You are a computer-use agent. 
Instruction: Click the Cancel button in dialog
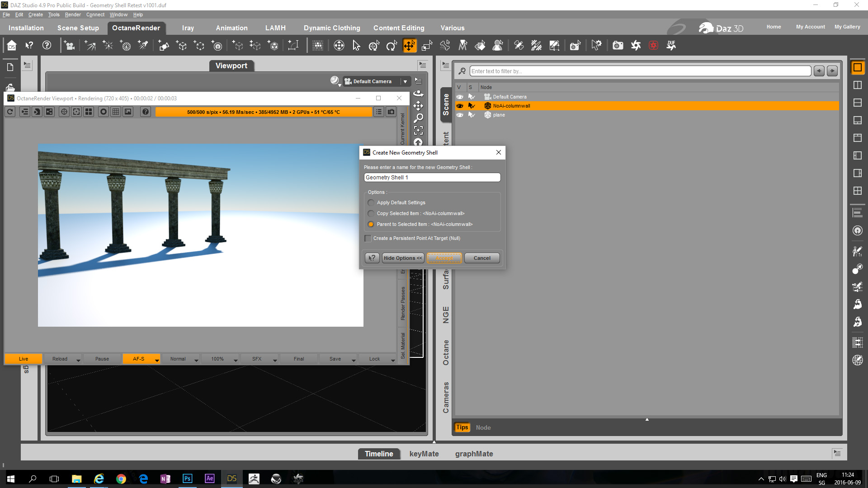(x=481, y=258)
